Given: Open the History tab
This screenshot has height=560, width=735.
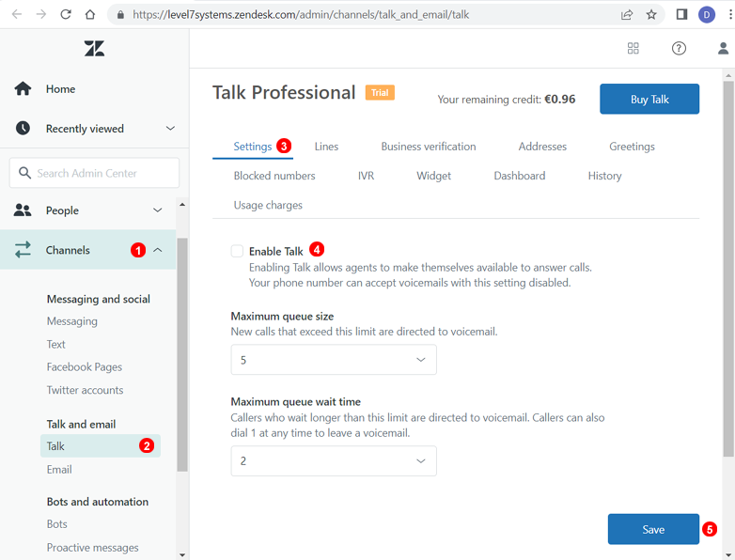Looking at the screenshot, I should point(604,176).
